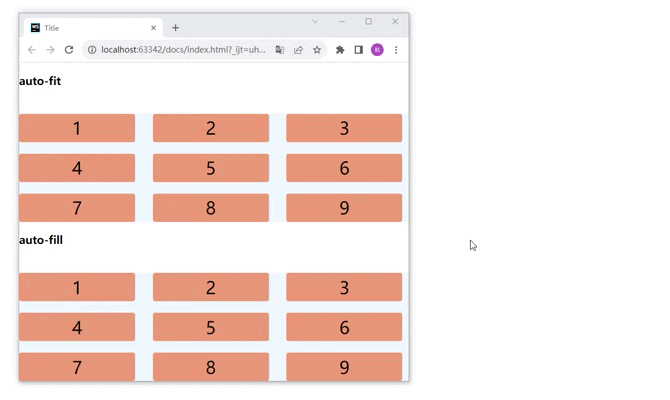Click box 6 in auto-fit grid
The image size is (670, 400).
pos(344,168)
